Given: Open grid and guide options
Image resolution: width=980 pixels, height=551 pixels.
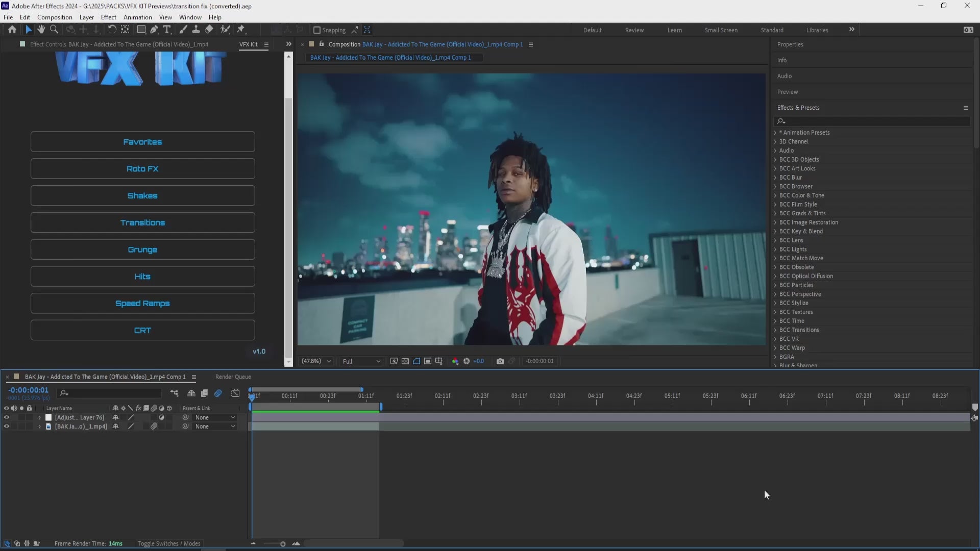Looking at the screenshot, I should [x=439, y=361].
